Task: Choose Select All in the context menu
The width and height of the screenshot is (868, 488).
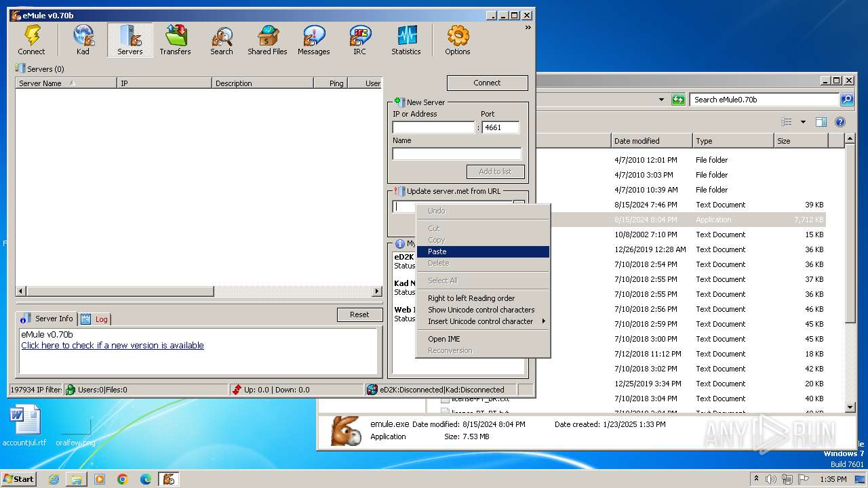Action: [482, 281]
